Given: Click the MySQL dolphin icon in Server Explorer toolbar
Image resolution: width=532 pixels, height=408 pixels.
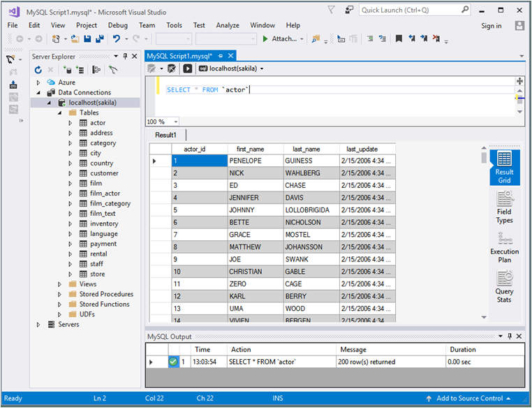Looking at the screenshot, I should point(113,70).
